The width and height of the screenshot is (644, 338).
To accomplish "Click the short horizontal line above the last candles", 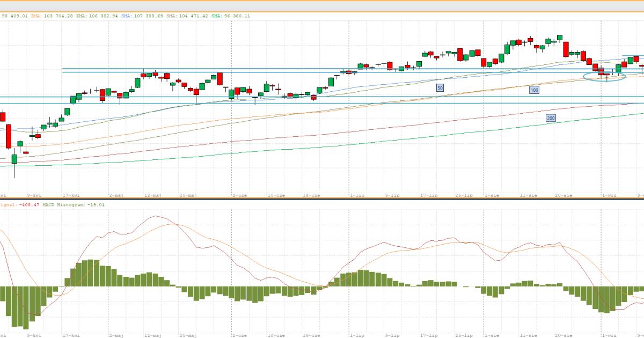I will (632, 56).
